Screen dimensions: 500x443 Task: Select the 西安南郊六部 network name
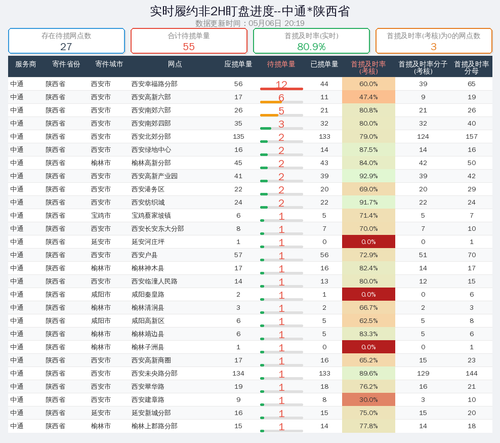[x=151, y=110]
